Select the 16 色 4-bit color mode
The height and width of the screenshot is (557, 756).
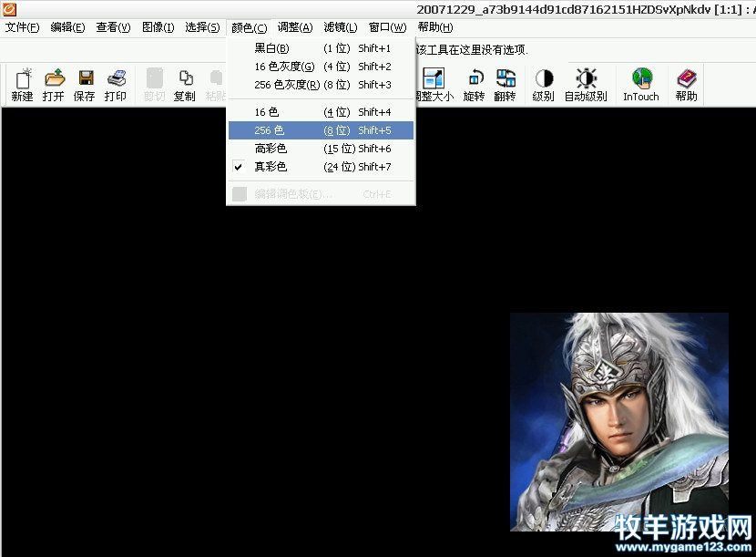tap(322, 112)
